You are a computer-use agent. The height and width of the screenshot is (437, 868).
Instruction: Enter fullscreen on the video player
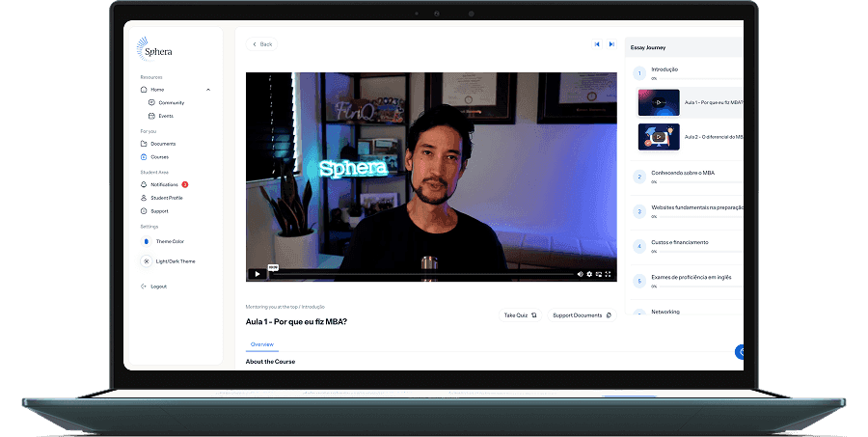(608, 274)
